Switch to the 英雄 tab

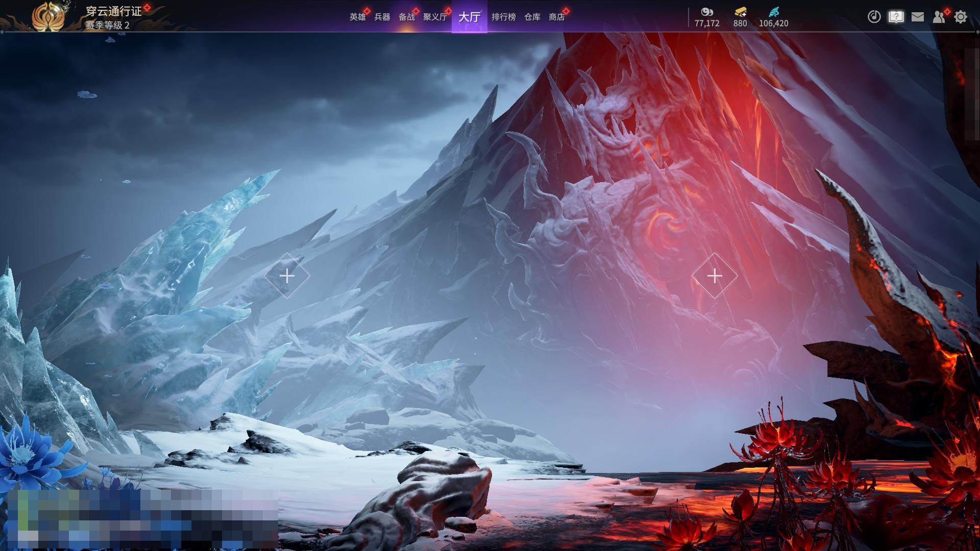tap(357, 17)
